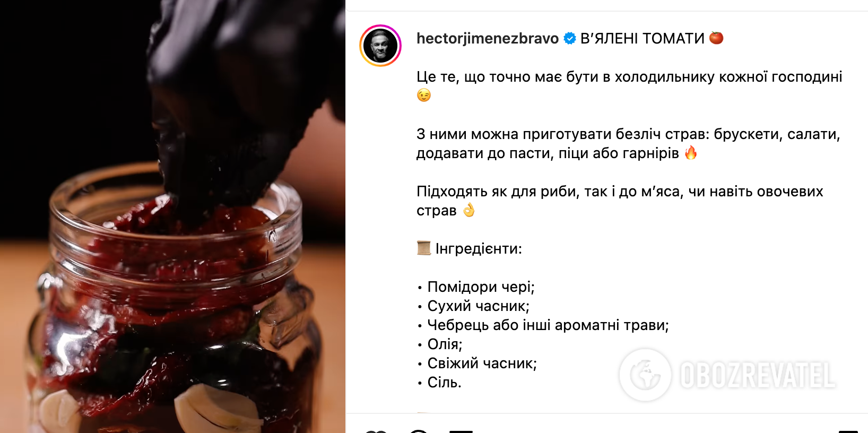Open comments via the speech bubble icon
This screenshot has width=868, height=433.
(x=419, y=431)
